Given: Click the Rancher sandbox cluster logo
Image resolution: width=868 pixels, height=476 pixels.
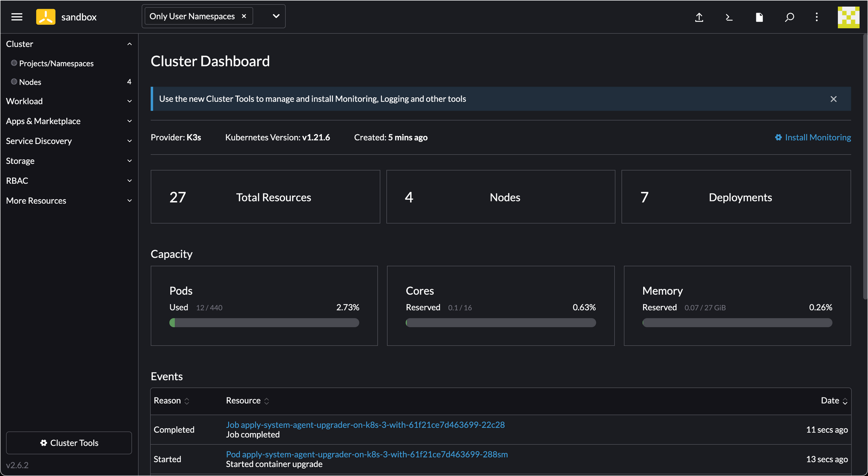Looking at the screenshot, I should [x=46, y=17].
